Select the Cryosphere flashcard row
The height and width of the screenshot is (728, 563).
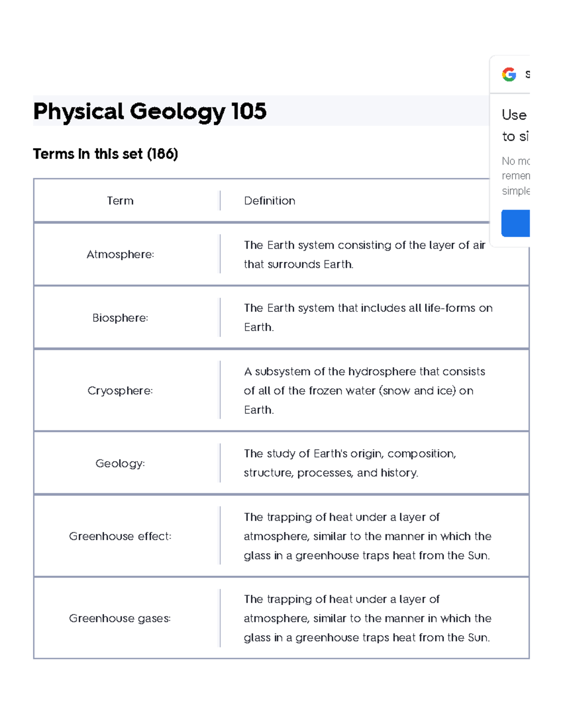(x=120, y=390)
